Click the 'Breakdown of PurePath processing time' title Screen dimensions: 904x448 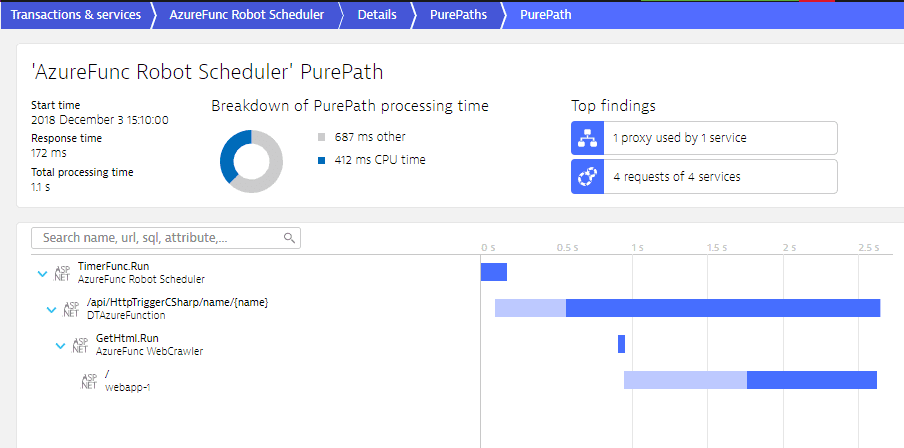tap(350, 106)
